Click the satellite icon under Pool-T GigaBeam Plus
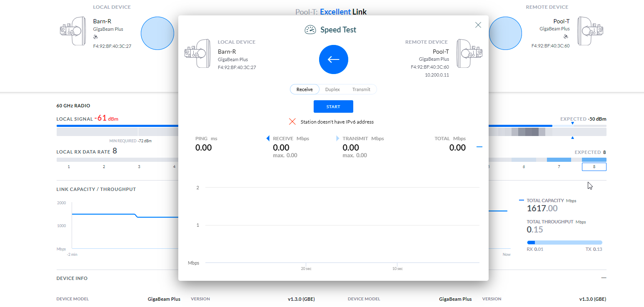The height and width of the screenshot is (307, 644). [566, 37]
